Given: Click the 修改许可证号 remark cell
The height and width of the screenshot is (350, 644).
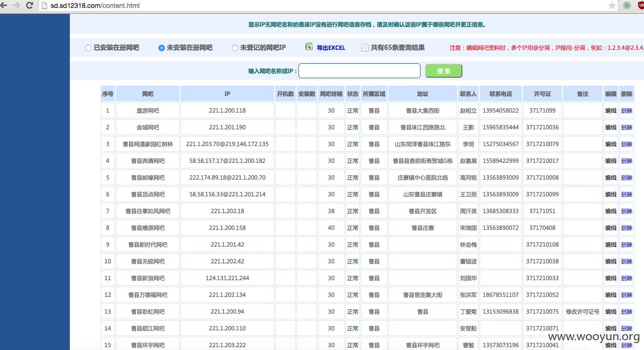Looking at the screenshot, I should [583, 312].
